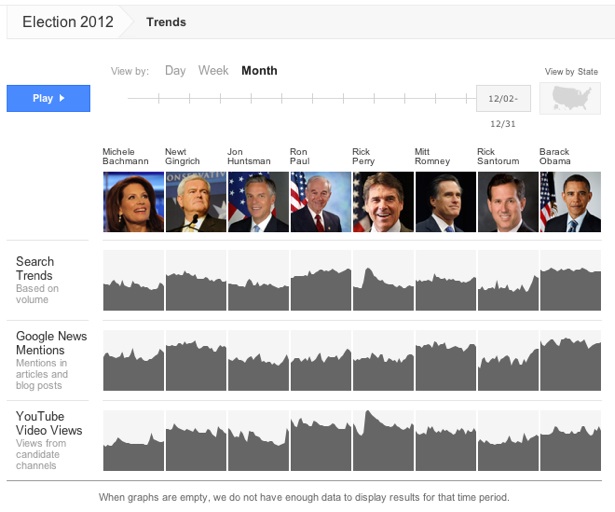Select Mitt Romney's photo
The image size is (615, 512).
click(x=445, y=202)
